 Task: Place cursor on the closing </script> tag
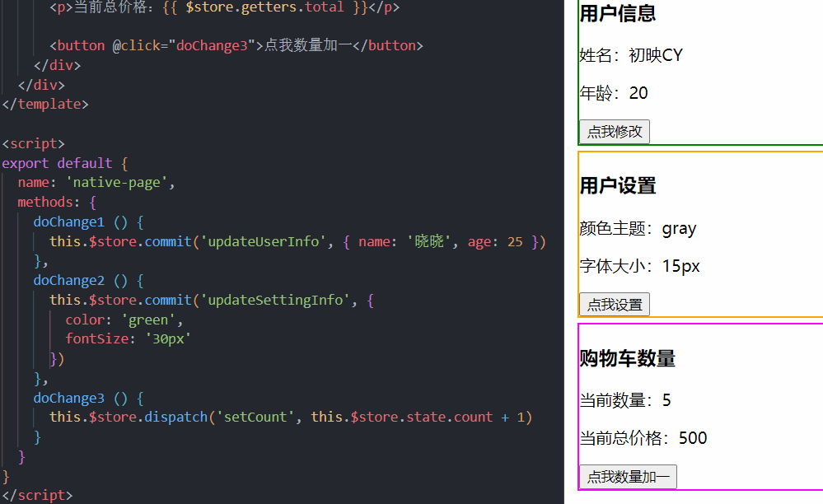(37, 495)
